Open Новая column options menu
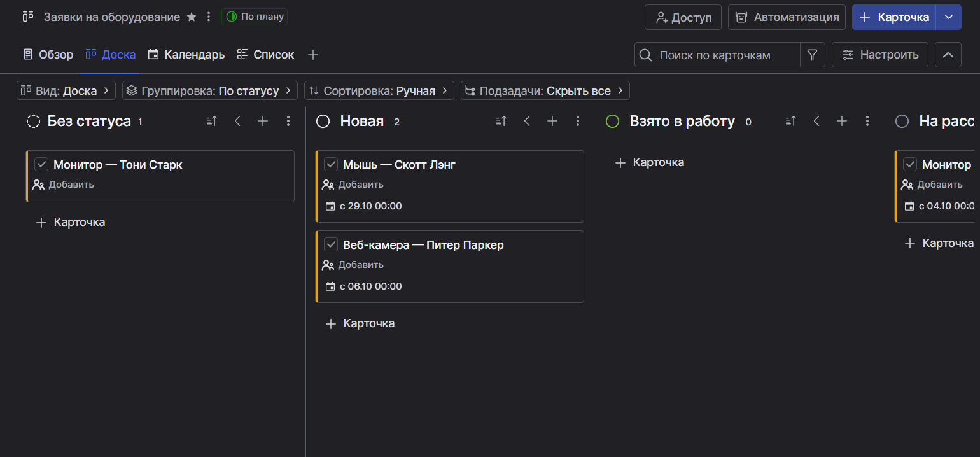This screenshot has width=980, height=457. coord(578,121)
